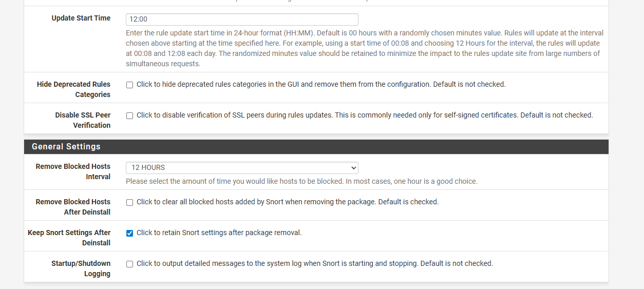
Task: Click the Update Start Time input field
Action: coord(241,20)
